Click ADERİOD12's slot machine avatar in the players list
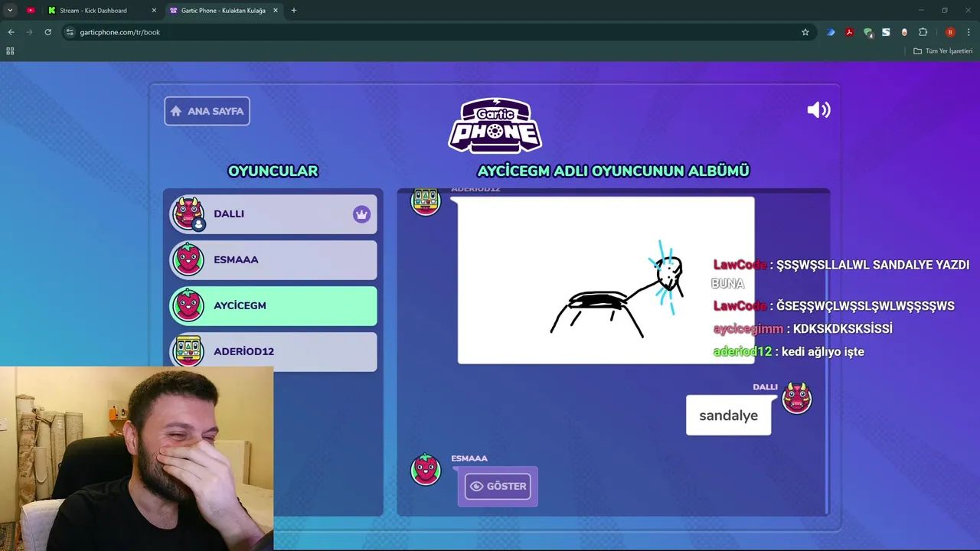The width and height of the screenshot is (980, 551). tap(188, 350)
